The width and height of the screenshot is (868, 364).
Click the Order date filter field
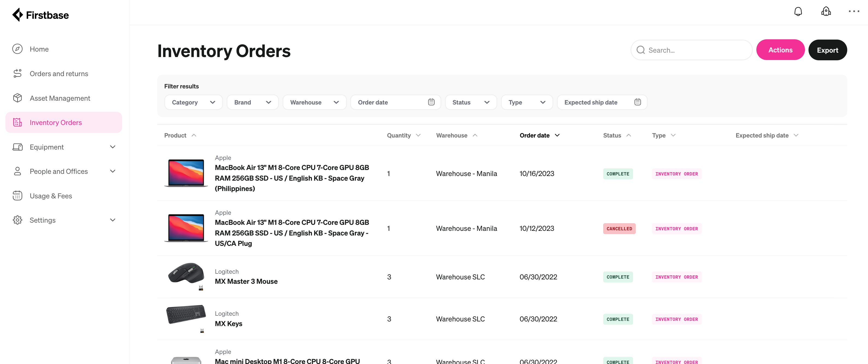(396, 102)
